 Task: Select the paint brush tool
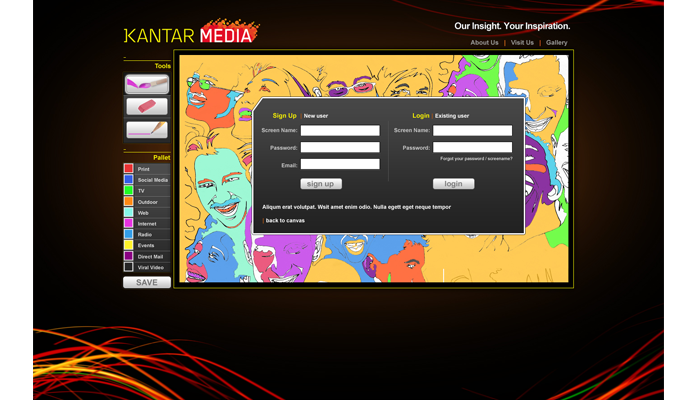tap(146, 84)
